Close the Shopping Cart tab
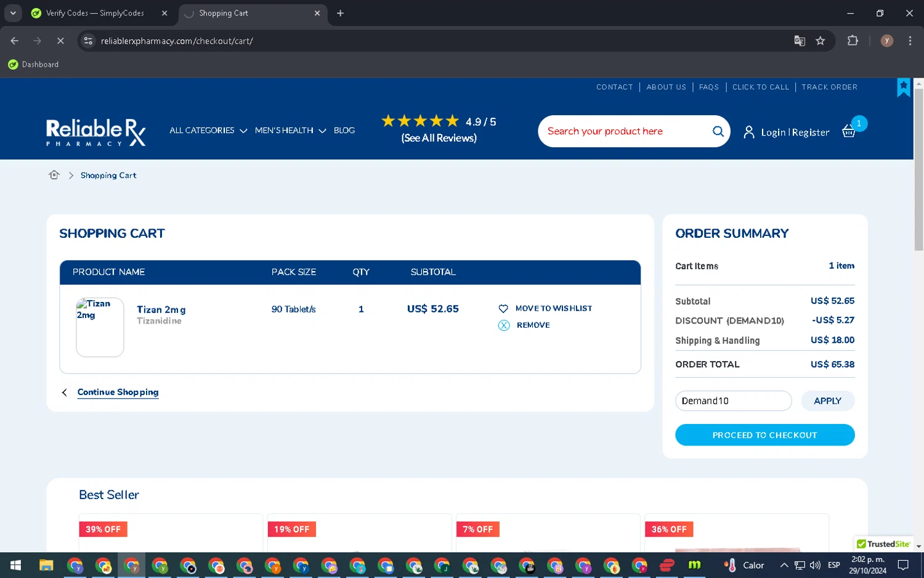 [x=317, y=13]
